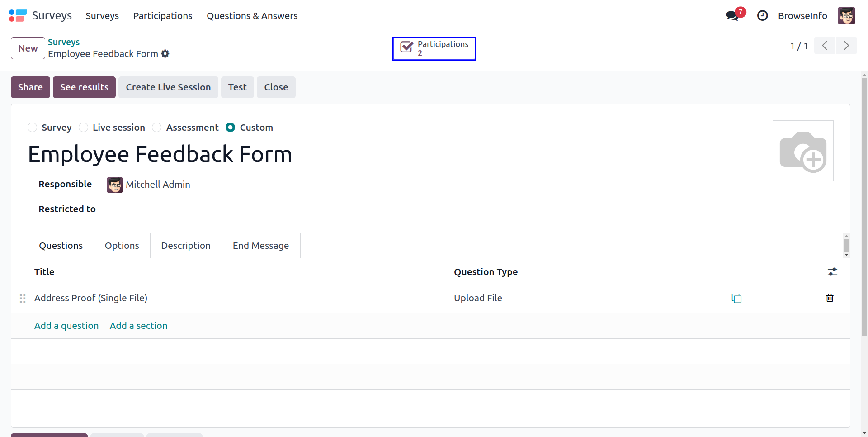The image size is (868, 437).
Task: Open the activities clock icon
Action: (x=763, y=16)
